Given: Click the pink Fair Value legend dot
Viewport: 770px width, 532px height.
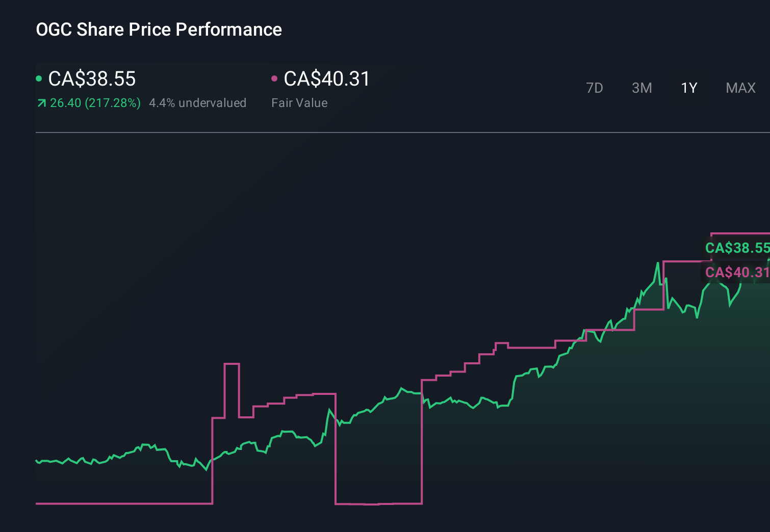Looking at the screenshot, I should click(275, 78).
